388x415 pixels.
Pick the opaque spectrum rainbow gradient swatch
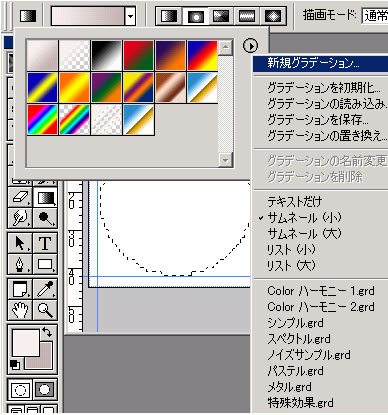tap(42, 119)
